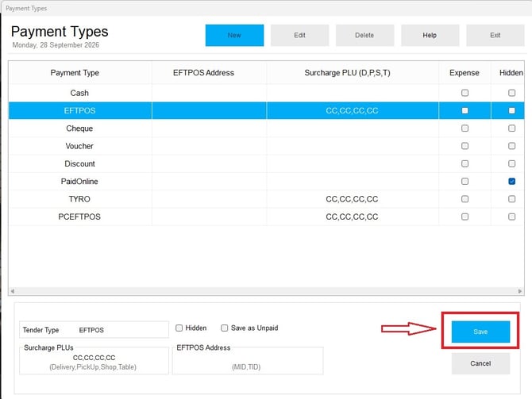Select the Cash payment type row
The height and width of the screenshot is (399, 532).
[266, 93]
